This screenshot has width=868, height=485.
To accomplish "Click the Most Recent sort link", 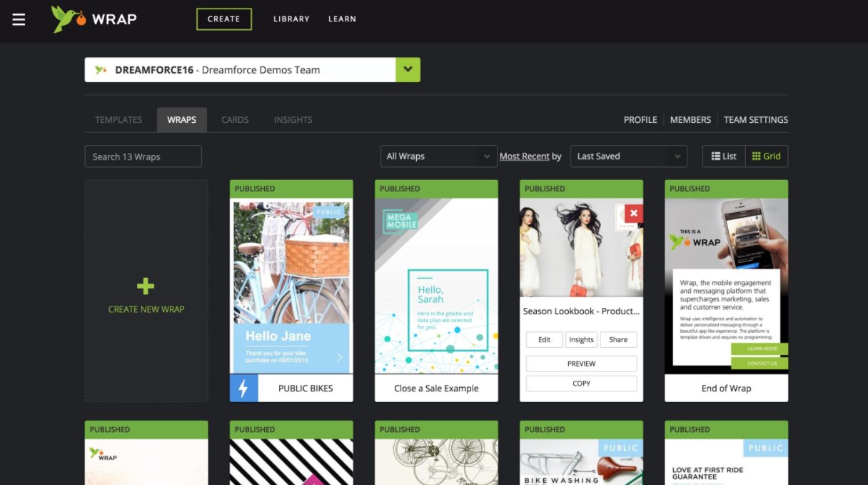I will point(525,156).
